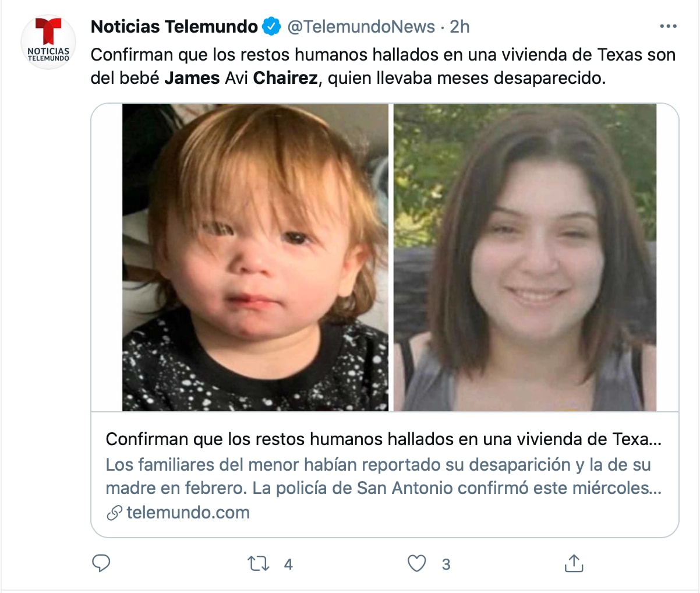Share the tweet via the upload arrow icon
This screenshot has height=593, width=700.
(574, 563)
